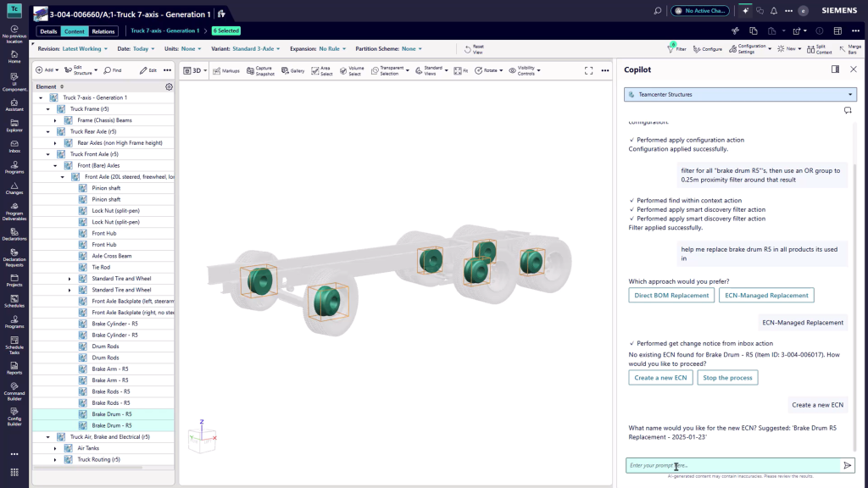Switch to the Content tab
Image resolution: width=868 pixels, height=488 pixels.
pos(75,31)
